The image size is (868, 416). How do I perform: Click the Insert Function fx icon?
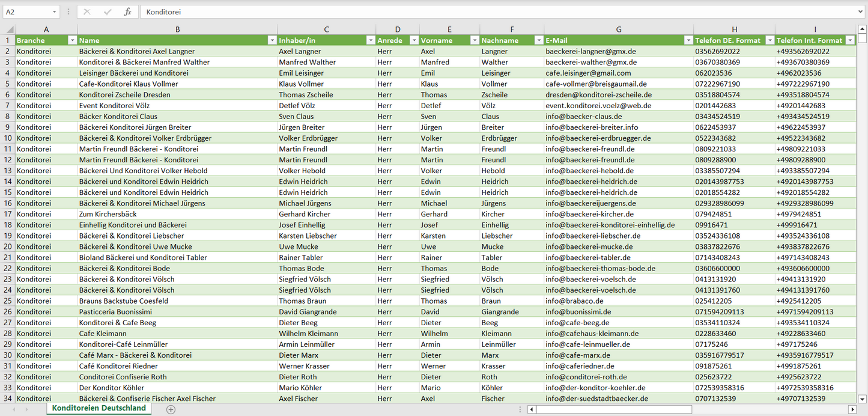click(127, 12)
